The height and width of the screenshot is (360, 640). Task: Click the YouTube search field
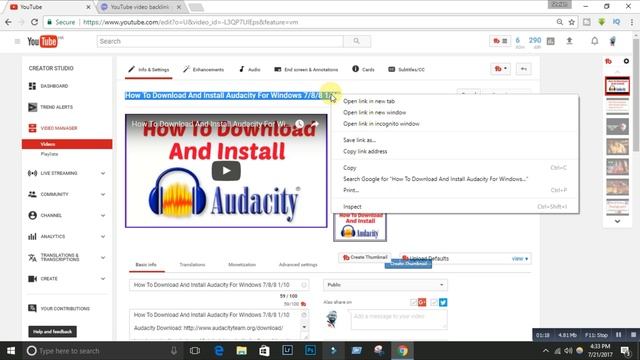220,41
